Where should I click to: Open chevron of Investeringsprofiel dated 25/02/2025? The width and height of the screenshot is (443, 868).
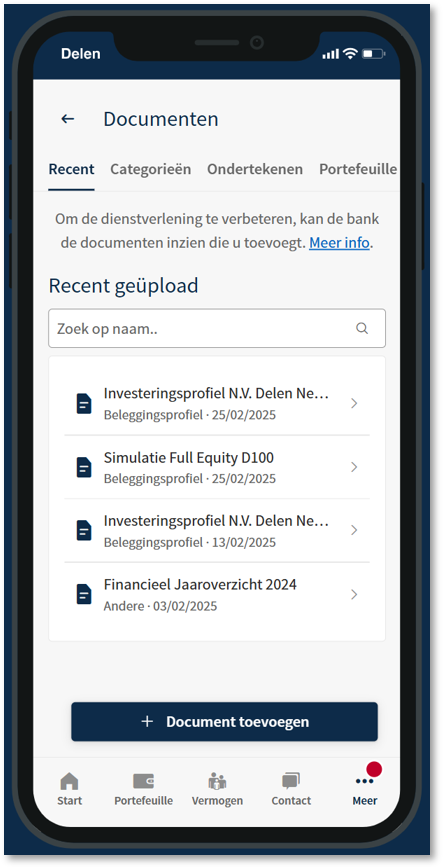(x=354, y=404)
